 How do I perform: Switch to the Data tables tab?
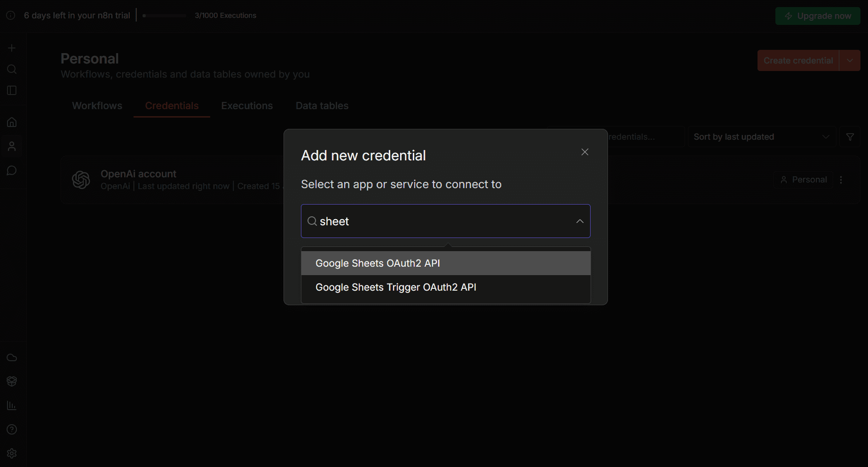322,106
